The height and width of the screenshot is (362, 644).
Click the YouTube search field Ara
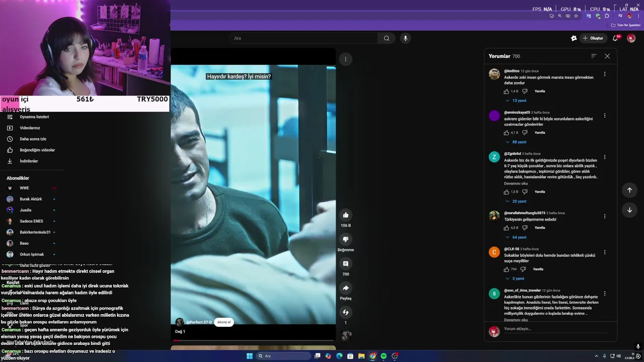click(x=303, y=38)
